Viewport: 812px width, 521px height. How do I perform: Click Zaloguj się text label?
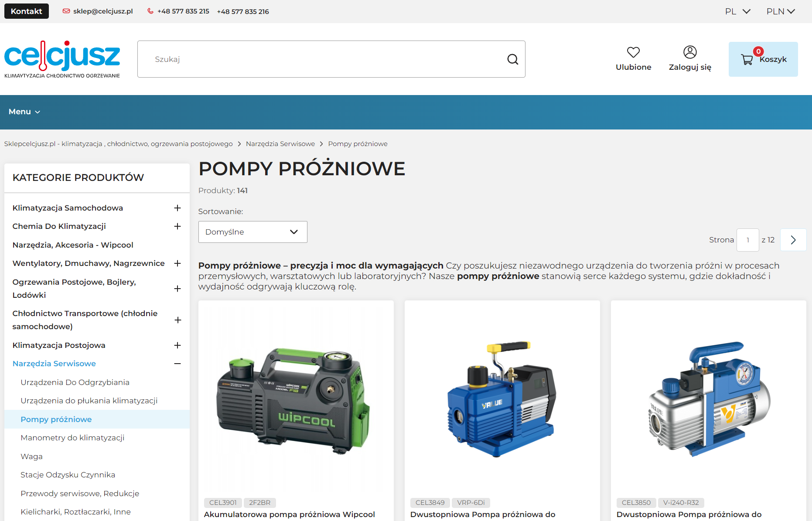tap(690, 67)
